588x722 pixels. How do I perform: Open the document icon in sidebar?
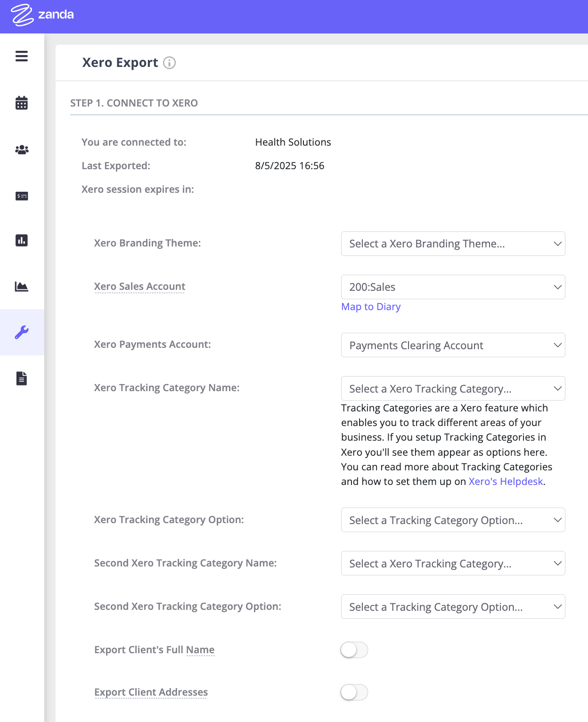point(22,378)
